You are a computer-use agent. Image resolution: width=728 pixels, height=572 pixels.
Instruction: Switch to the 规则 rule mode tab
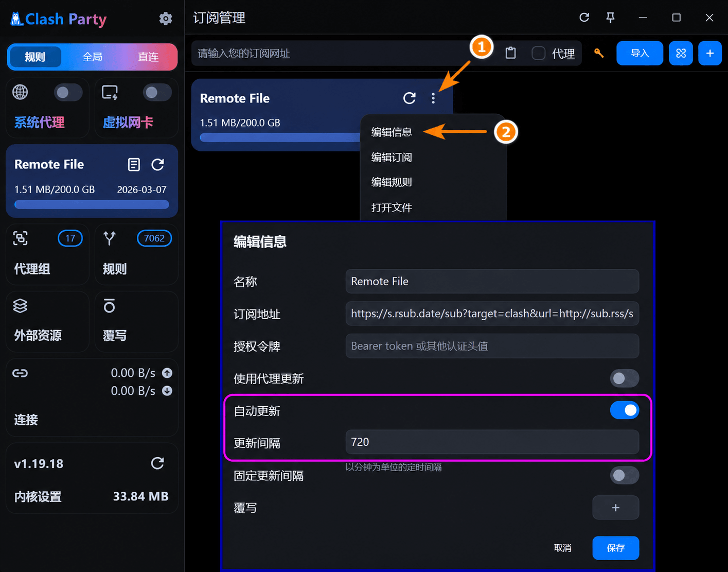coord(35,57)
